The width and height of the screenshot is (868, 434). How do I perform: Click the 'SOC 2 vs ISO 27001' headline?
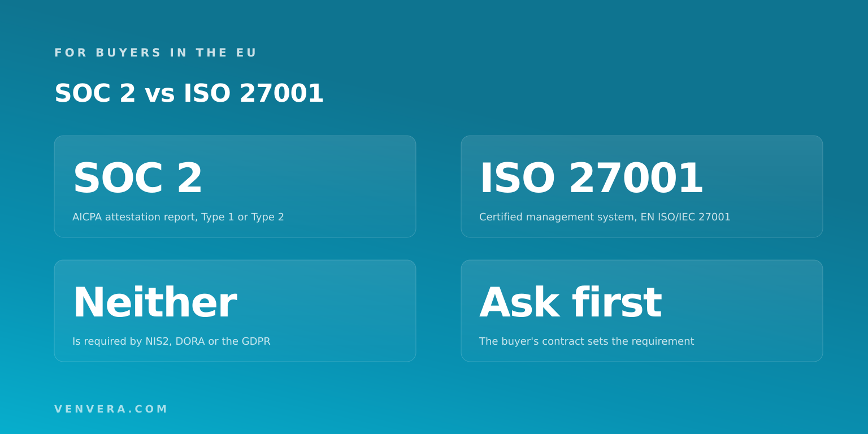[x=189, y=93]
